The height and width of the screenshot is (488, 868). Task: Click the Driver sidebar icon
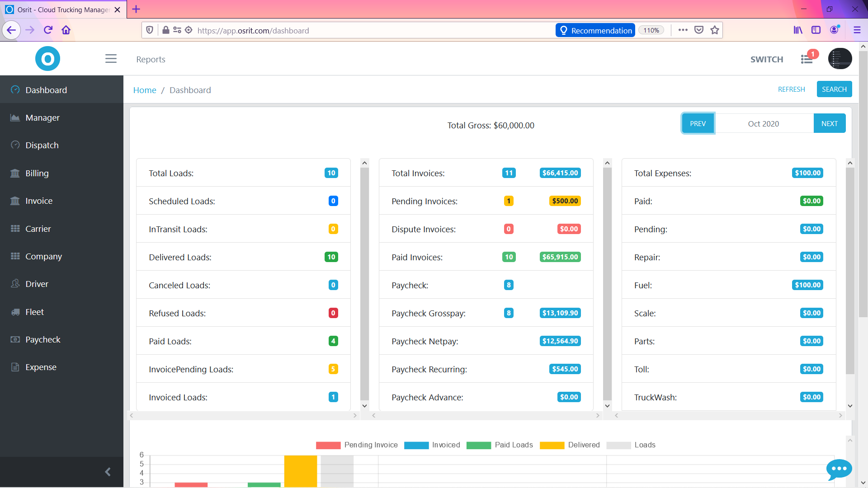[x=15, y=284]
